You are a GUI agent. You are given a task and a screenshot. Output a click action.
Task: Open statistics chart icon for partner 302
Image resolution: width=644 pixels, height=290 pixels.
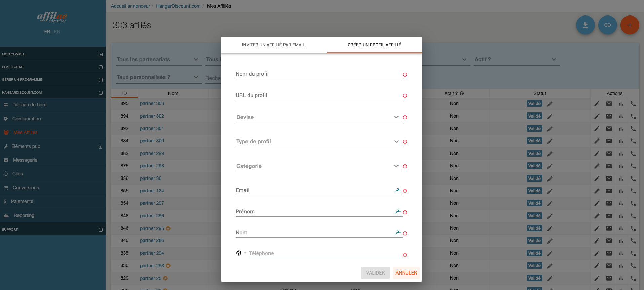(621, 116)
